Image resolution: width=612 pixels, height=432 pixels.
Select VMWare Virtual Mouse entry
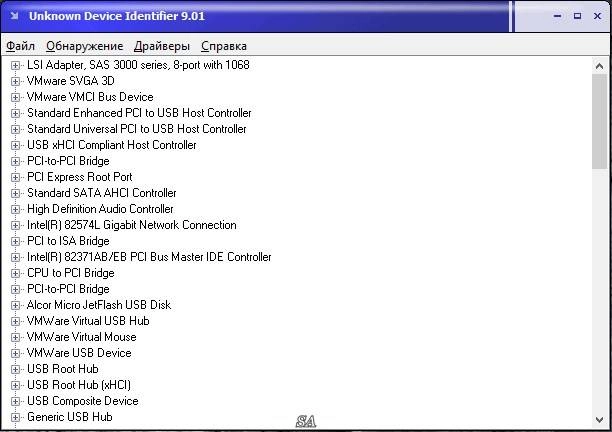pyautogui.click(x=82, y=337)
